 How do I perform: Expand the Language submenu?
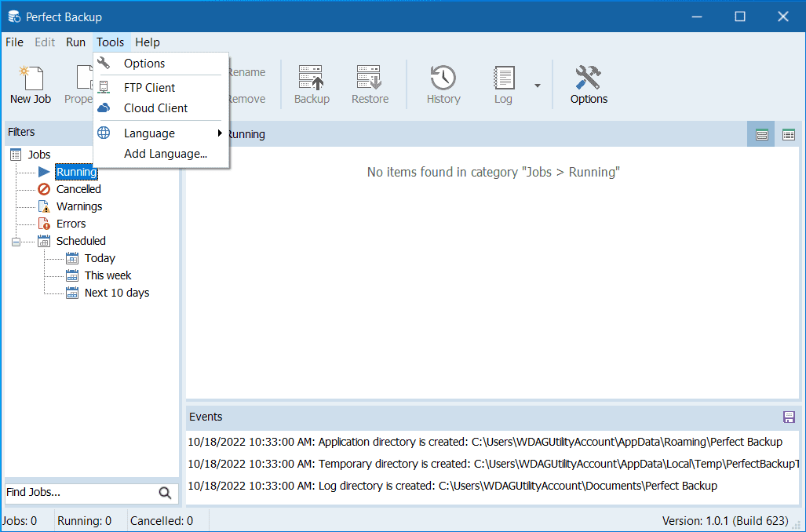coord(161,133)
